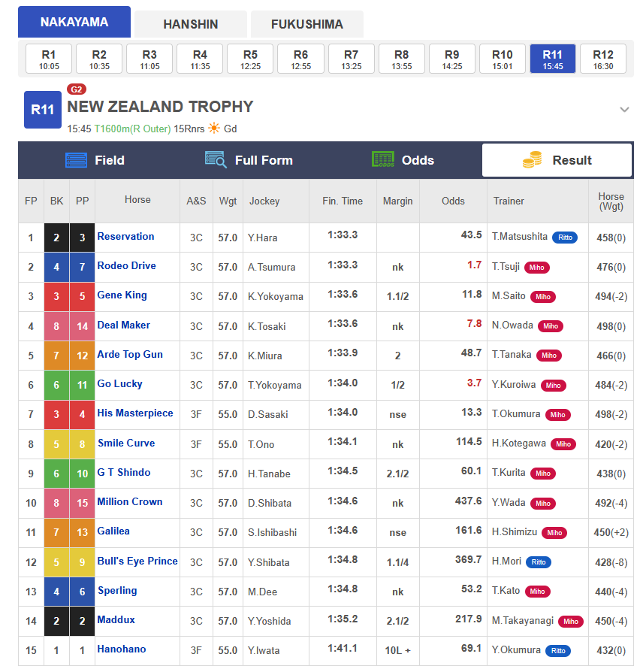
Task: Open horse Hanohano's profile link
Action: coord(121,649)
